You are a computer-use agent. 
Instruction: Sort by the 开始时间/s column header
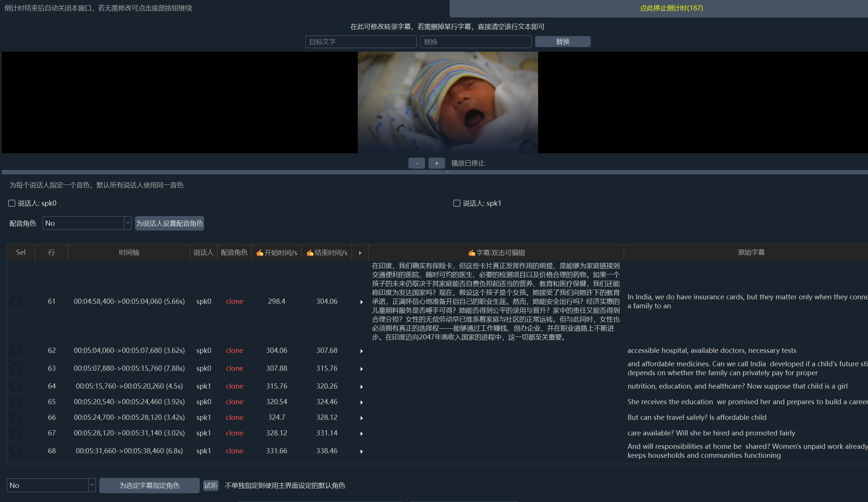(x=277, y=252)
